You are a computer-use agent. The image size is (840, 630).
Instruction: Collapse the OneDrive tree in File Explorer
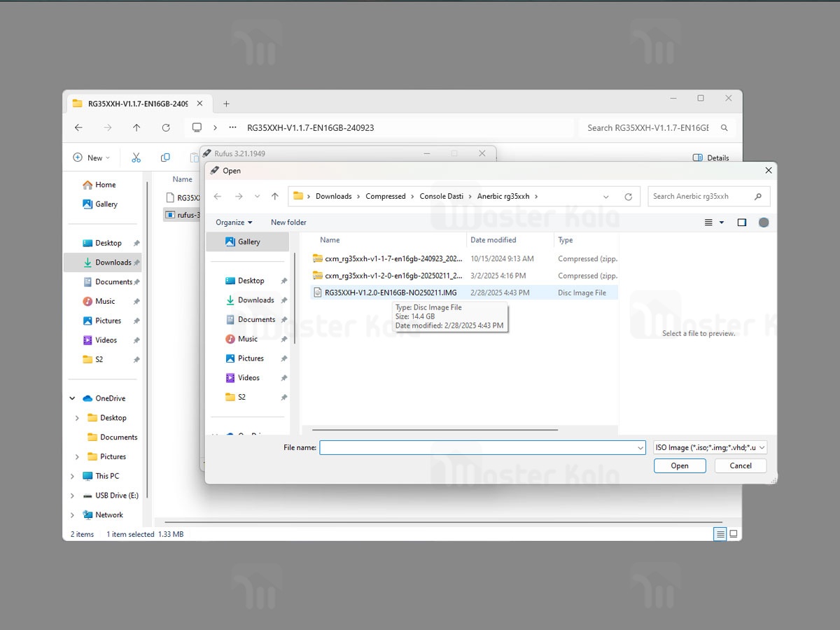tap(73, 398)
